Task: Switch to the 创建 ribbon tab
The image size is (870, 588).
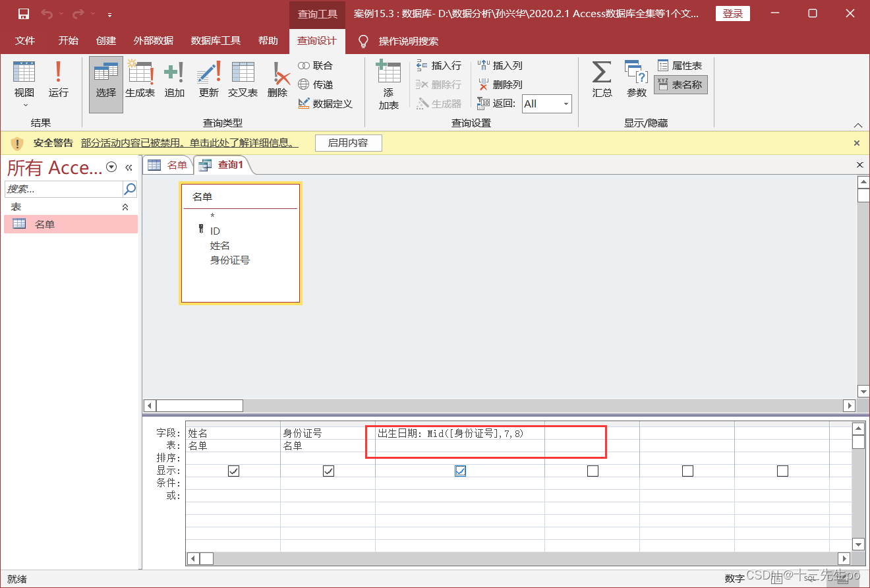Action: [x=106, y=41]
